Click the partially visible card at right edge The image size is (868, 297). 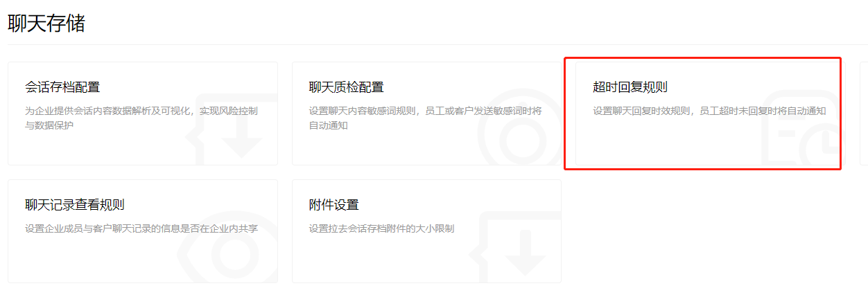pyautogui.click(x=864, y=114)
